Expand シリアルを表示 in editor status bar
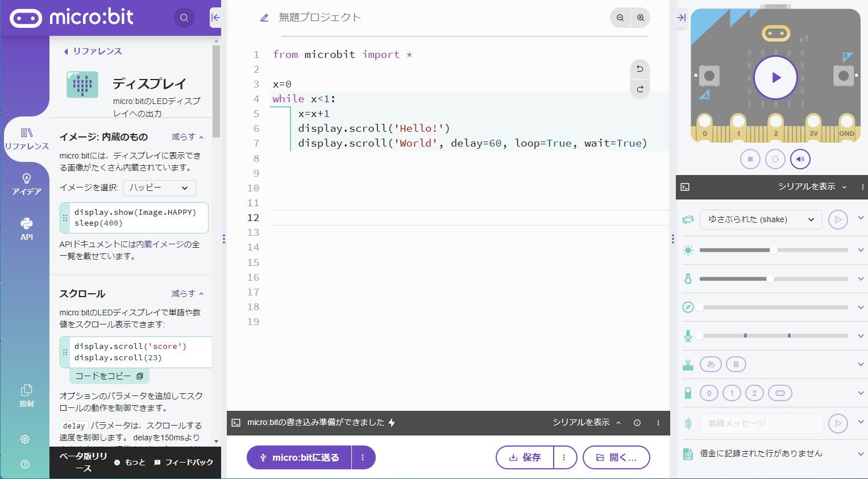Screen dimensions: 868x479 (x=587, y=423)
